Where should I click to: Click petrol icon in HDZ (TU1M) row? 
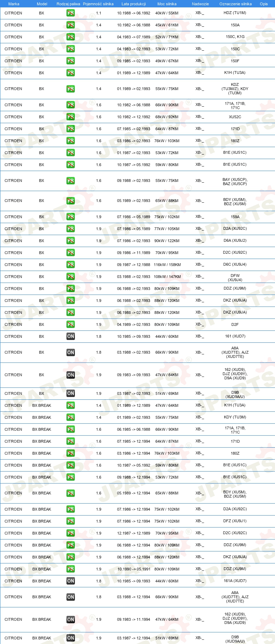coord(71,13)
